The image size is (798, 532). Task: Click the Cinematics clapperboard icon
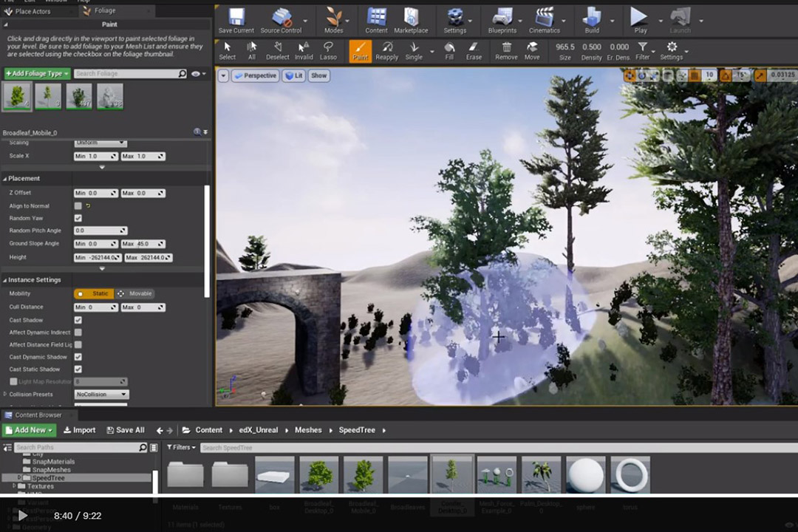pos(545,18)
